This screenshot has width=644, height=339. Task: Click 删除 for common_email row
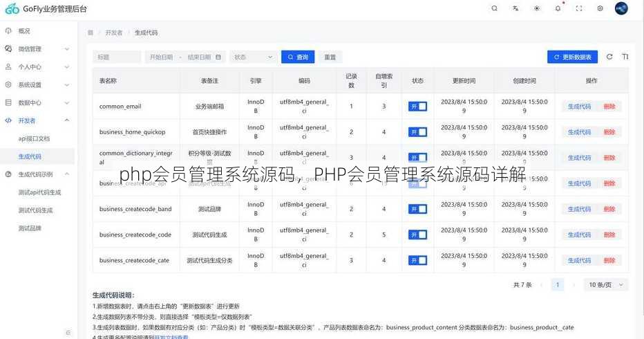click(609, 106)
